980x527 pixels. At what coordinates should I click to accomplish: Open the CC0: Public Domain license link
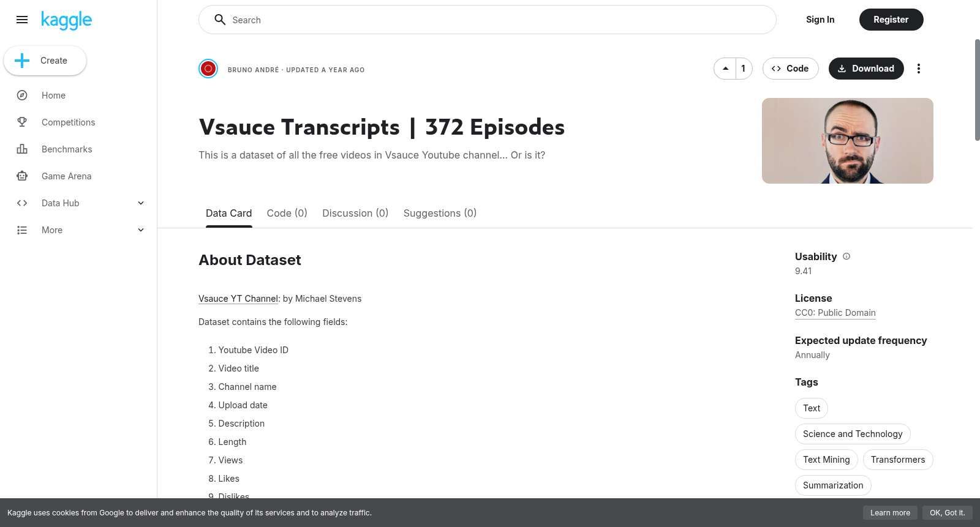(x=835, y=313)
